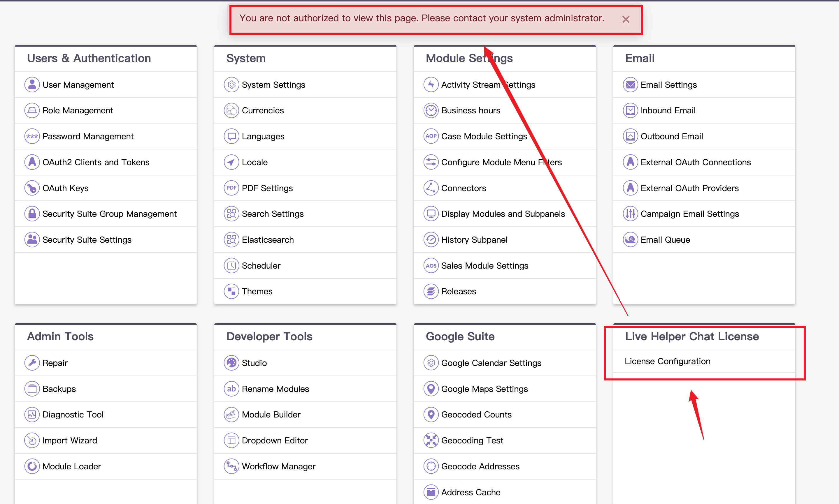Open Configure Module Menu Filters

pyautogui.click(x=502, y=162)
